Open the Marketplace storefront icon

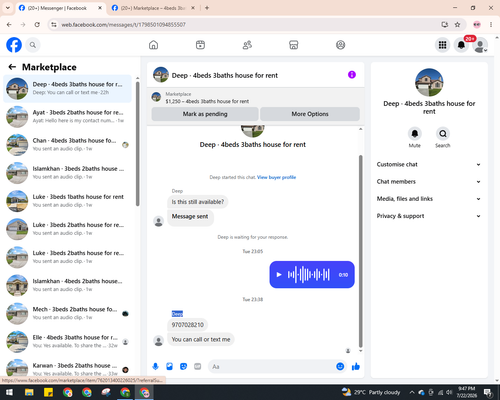294,45
